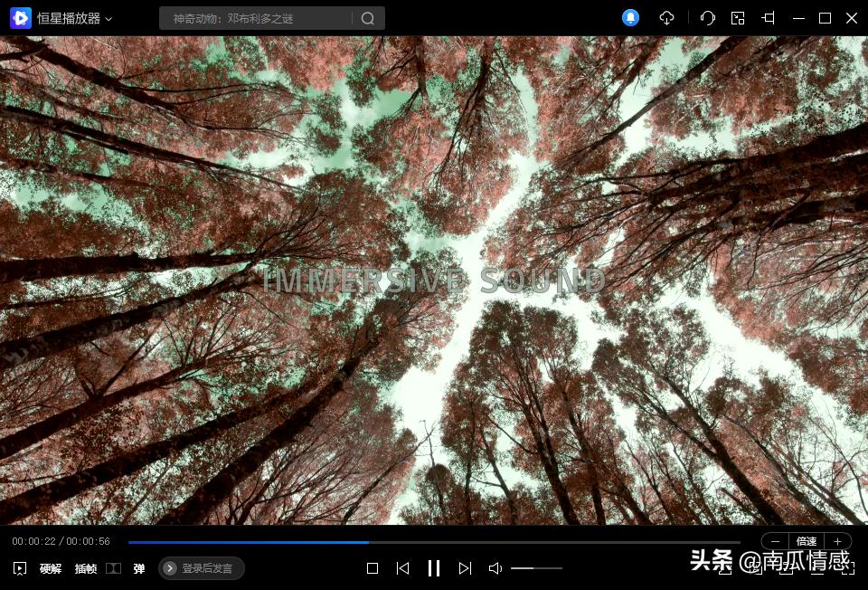The width and height of the screenshot is (868, 590).
Task: Decrease playback speed with minus button
Action: (776, 541)
